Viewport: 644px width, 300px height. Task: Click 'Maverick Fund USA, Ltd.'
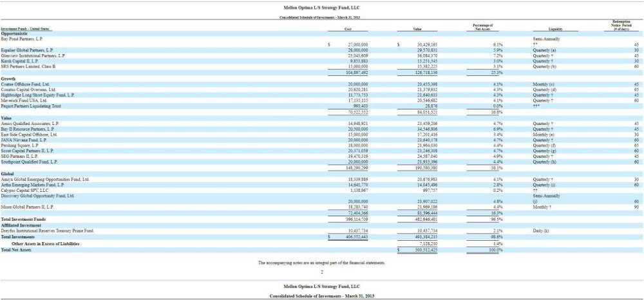(x=24, y=100)
